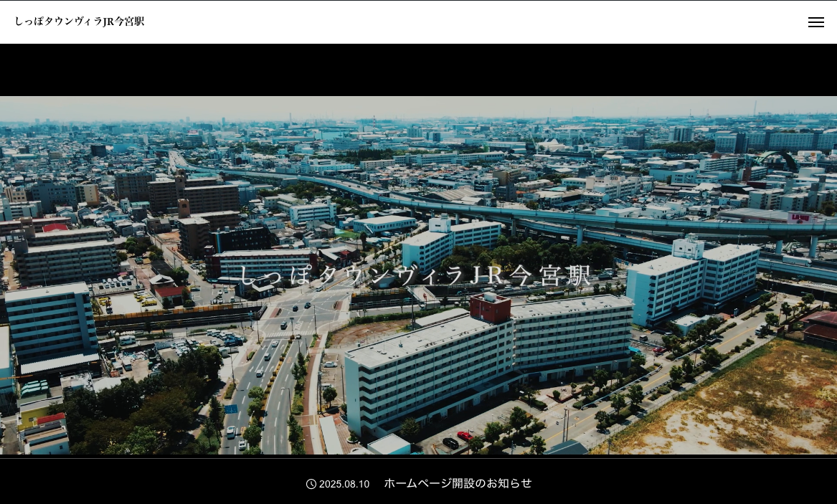Click the clock icon beside the news date
837x504 pixels.
pyautogui.click(x=311, y=484)
